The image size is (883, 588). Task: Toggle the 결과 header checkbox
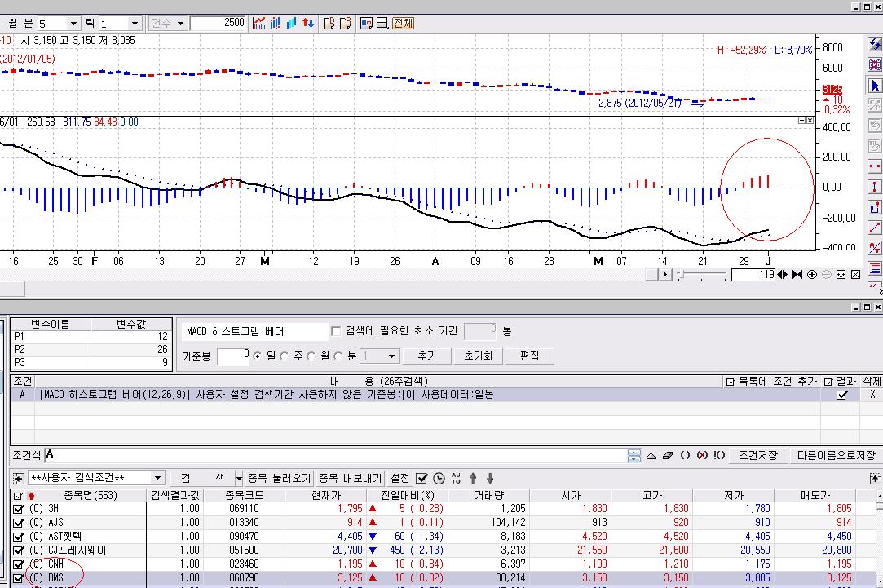828,382
